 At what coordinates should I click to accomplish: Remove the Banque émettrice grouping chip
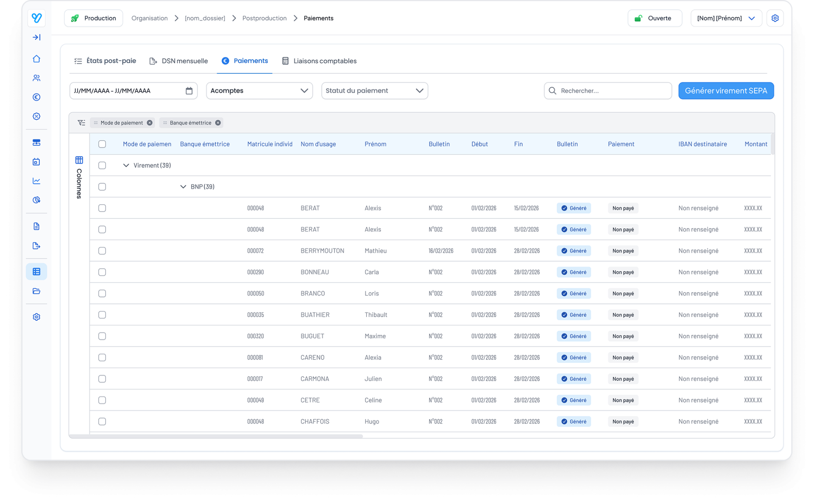point(218,123)
